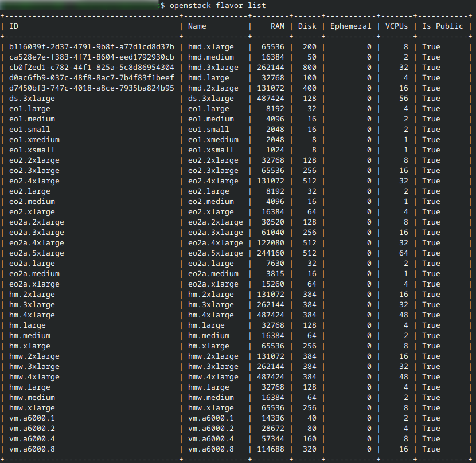Image resolution: width=476 pixels, height=463 pixels.
Task: Click the RAM value 244160
Action: click(271, 253)
